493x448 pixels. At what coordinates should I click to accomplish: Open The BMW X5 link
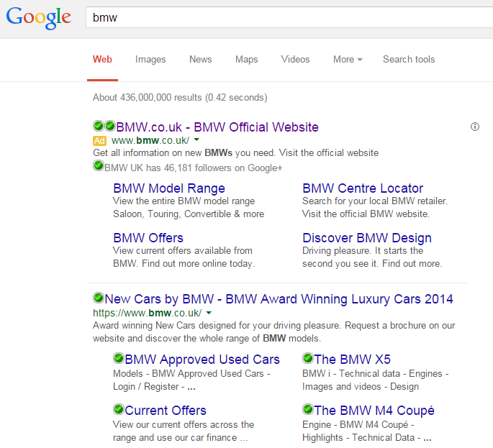[353, 360]
